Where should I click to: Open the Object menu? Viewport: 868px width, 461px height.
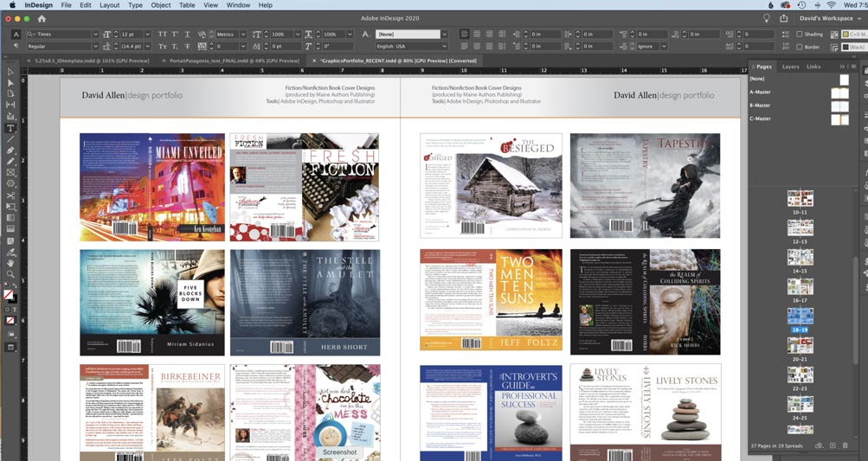click(161, 5)
